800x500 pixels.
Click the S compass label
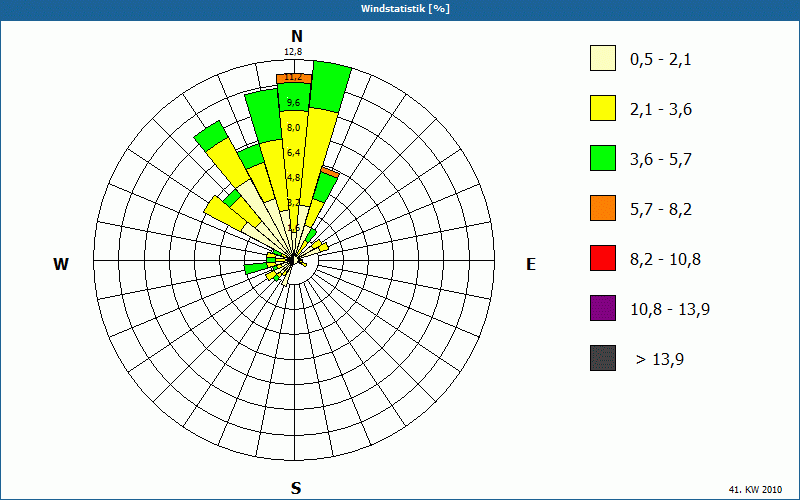click(296, 488)
